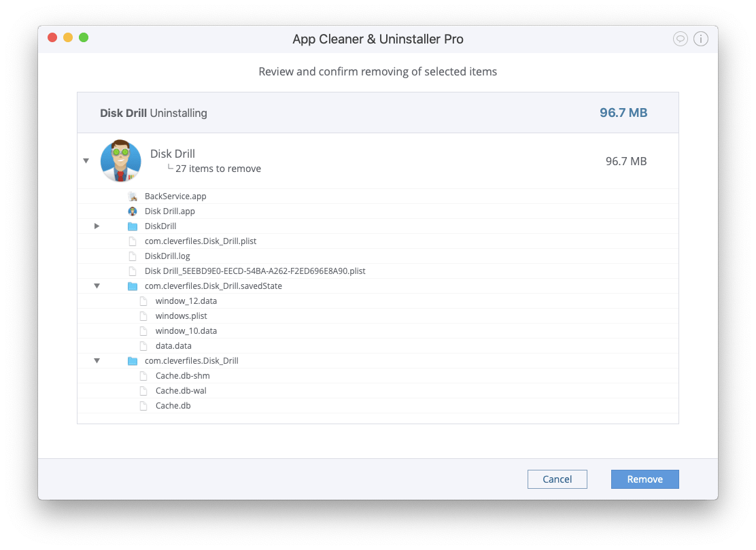756x550 pixels.
Task: Click file icon beside Disk Drill_5EEBD9E0 plist
Action: click(133, 271)
